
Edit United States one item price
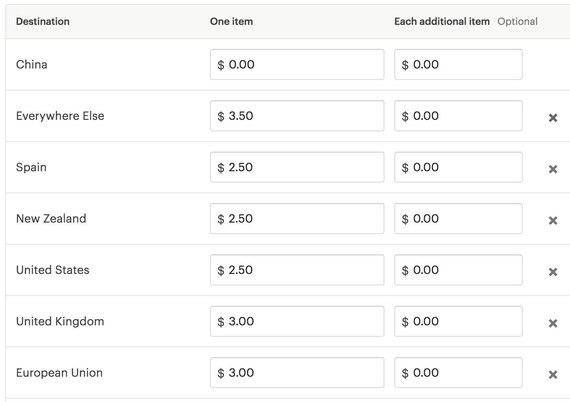pyautogui.click(x=297, y=270)
